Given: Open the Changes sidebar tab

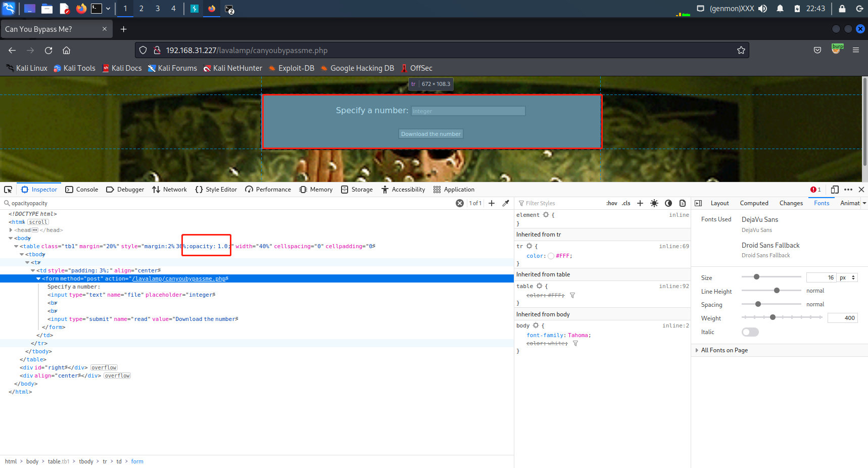Looking at the screenshot, I should click(791, 203).
